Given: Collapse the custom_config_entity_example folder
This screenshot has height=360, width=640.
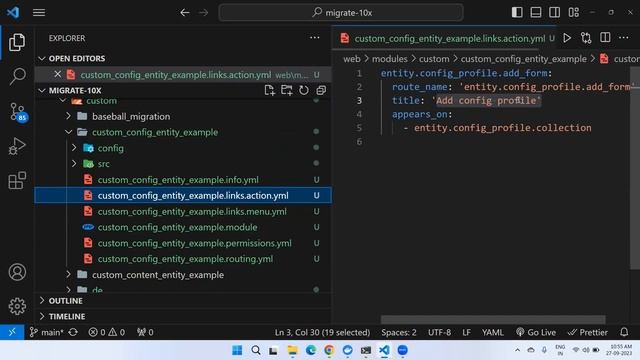Looking at the screenshot, I should coord(69,132).
